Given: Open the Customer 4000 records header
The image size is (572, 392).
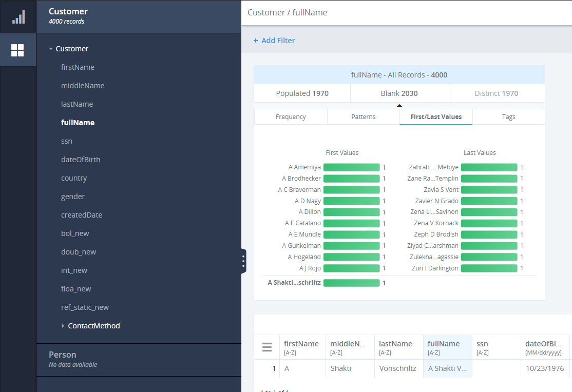Looking at the screenshot, I should [139, 17].
